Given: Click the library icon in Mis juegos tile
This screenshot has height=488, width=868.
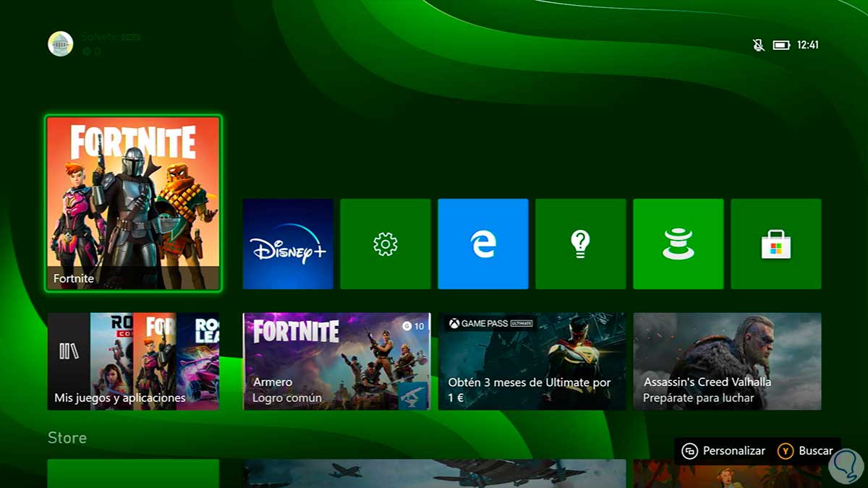Looking at the screenshot, I should click(x=69, y=351).
